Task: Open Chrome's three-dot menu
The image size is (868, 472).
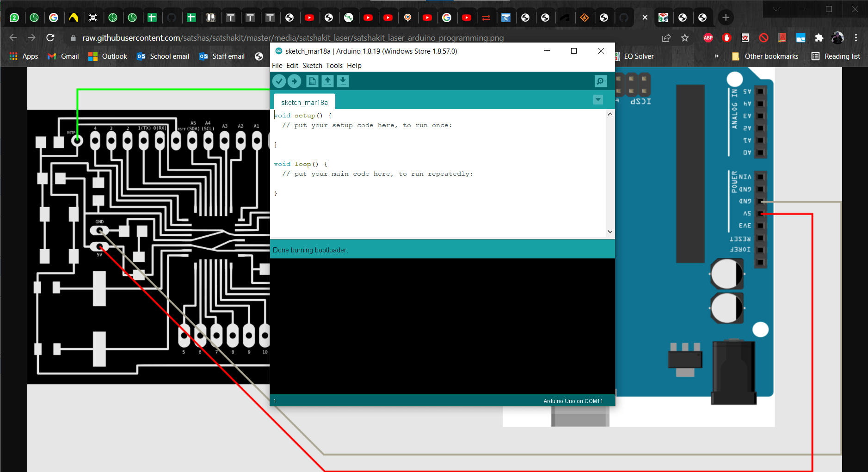Action: [x=856, y=38]
